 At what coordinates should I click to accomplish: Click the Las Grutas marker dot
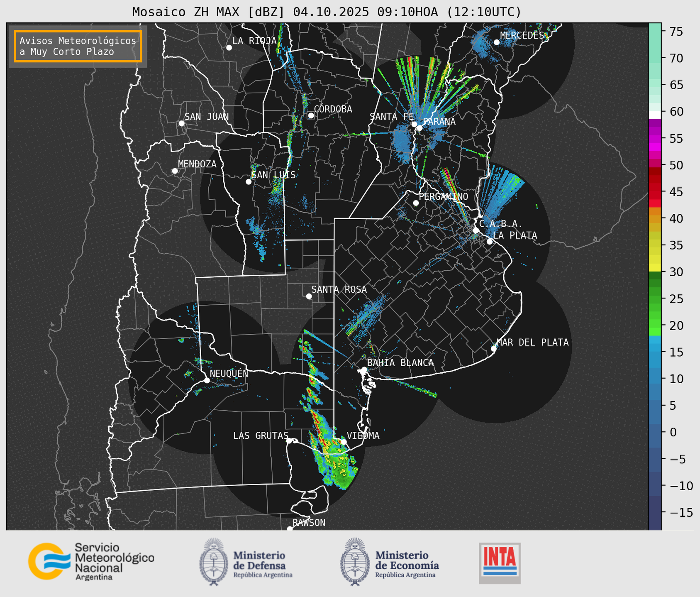289,440
